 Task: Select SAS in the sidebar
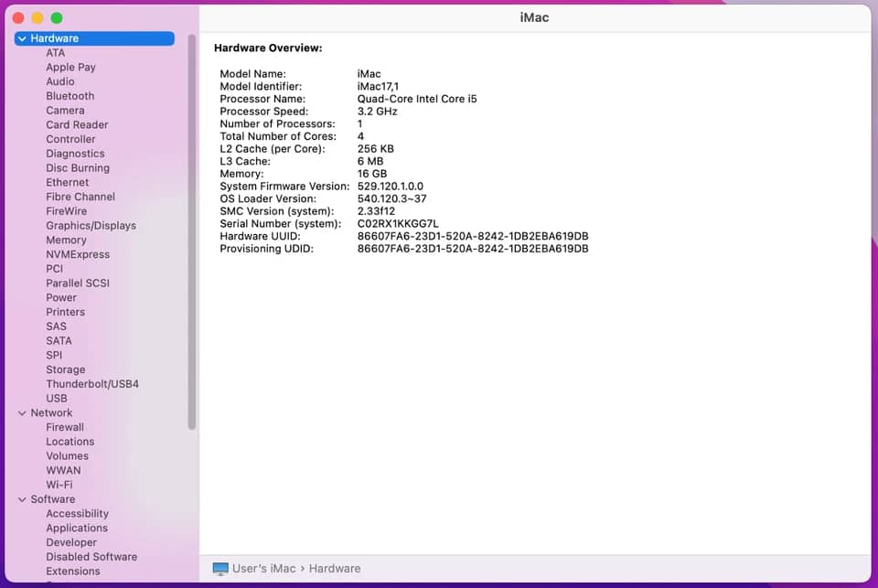tap(56, 326)
